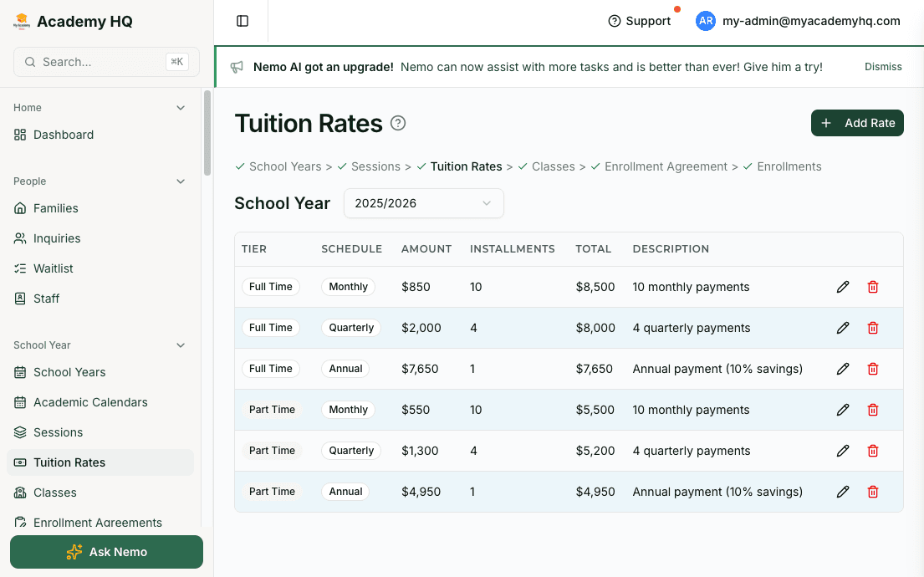The width and height of the screenshot is (924, 577).
Task: Collapse the People sidebar section
Action: (181, 181)
